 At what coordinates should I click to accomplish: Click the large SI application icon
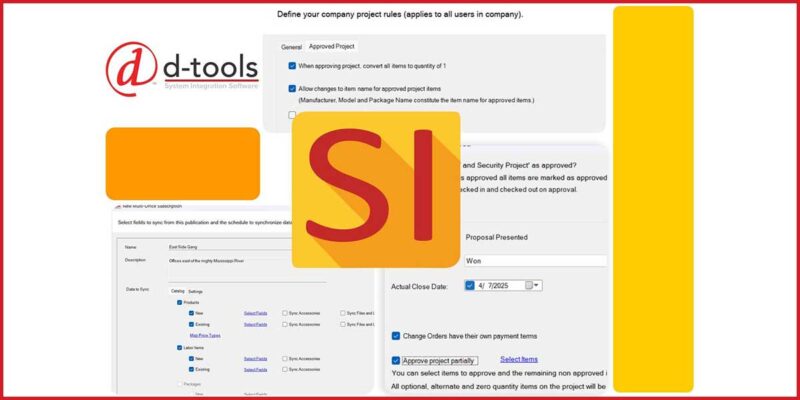tap(376, 190)
